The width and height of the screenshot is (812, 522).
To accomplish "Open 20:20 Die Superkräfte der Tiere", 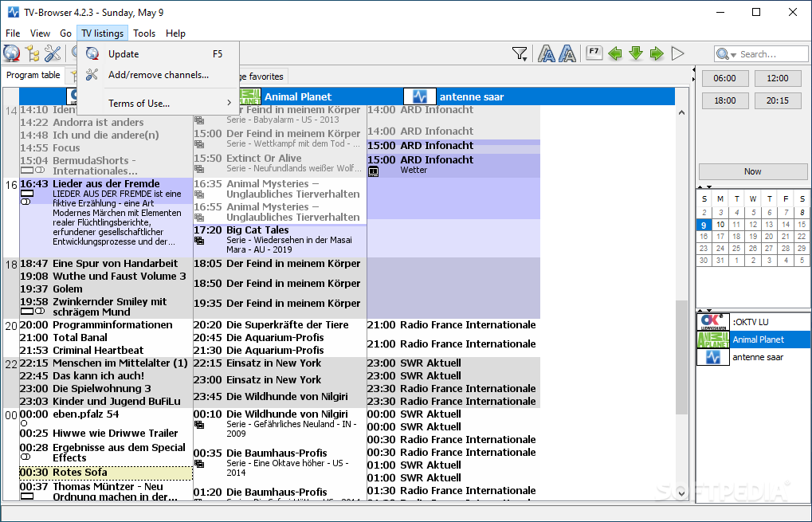I will click(280, 325).
